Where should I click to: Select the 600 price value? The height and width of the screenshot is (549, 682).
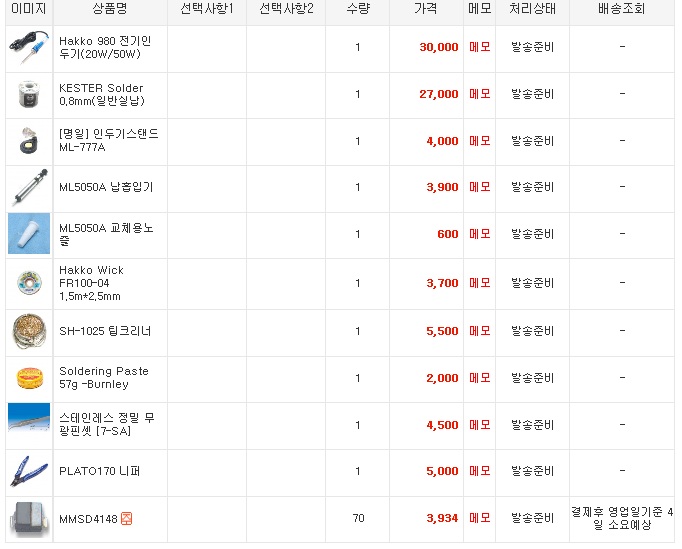448,234
